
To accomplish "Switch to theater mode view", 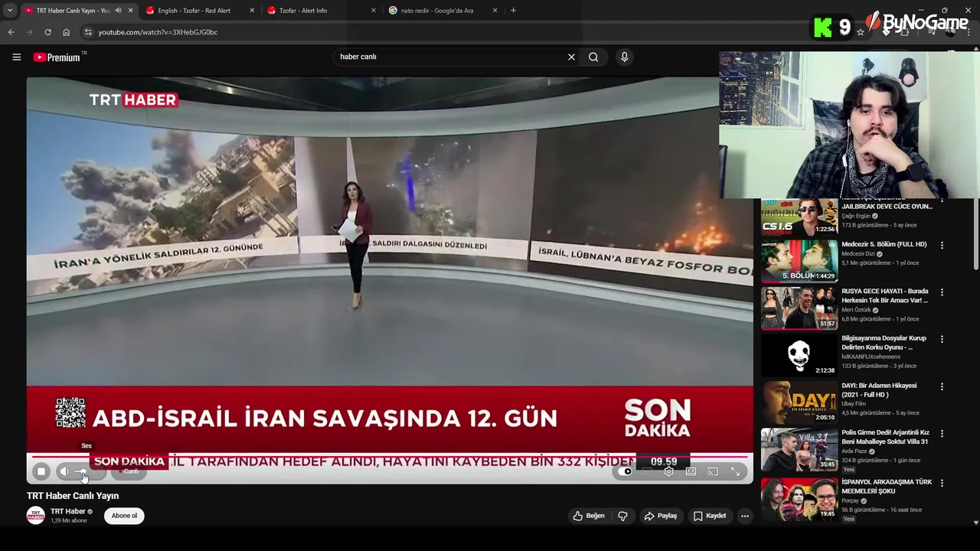I will (691, 471).
